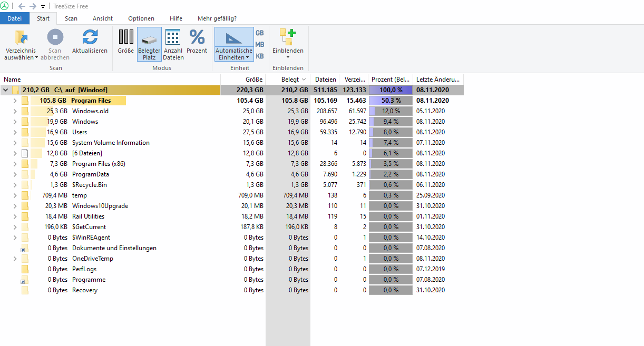This screenshot has height=346, width=644.
Task: Open the Scan ribbon tab
Action: pyautogui.click(x=71, y=18)
